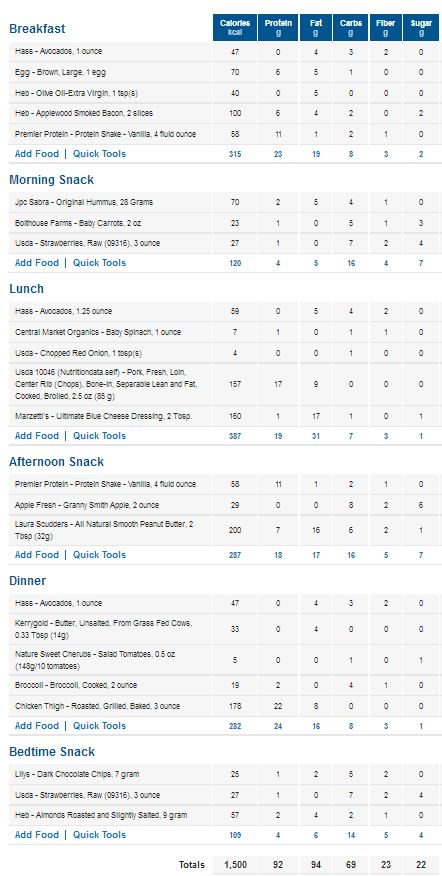This screenshot has width=442, height=876.
Task: Open Quick Tools under Afternoon Snack
Action: pos(99,555)
